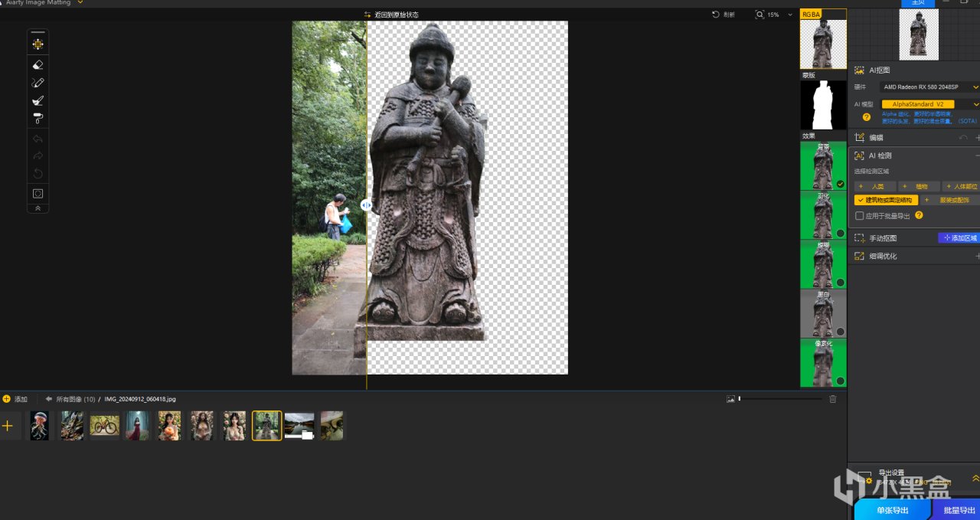
Task: Click the help icon beside AI model description
Action: coord(867,117)
